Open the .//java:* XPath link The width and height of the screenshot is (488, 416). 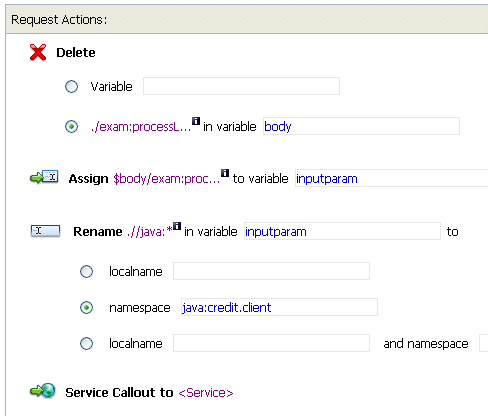(150, 232)
